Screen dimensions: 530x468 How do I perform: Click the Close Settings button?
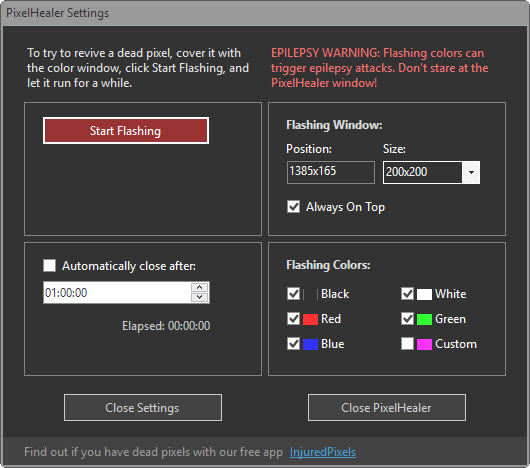click(x=143, y=408)
